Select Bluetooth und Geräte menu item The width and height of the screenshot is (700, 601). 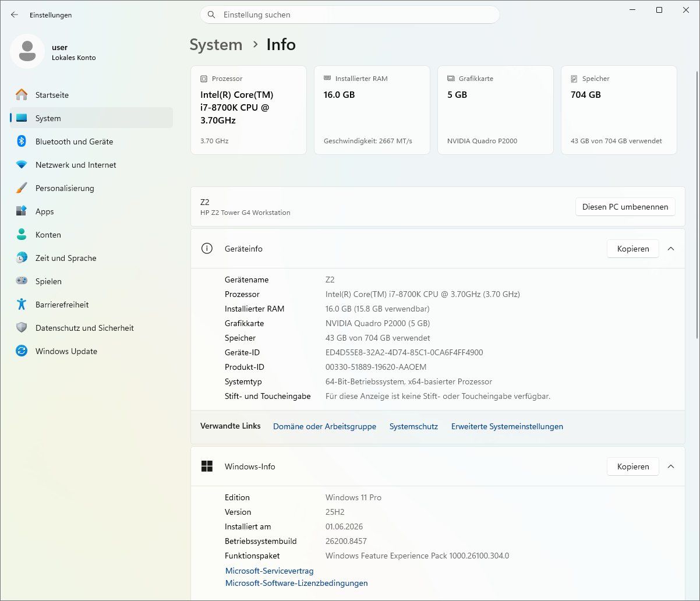[x=91, y=142]
